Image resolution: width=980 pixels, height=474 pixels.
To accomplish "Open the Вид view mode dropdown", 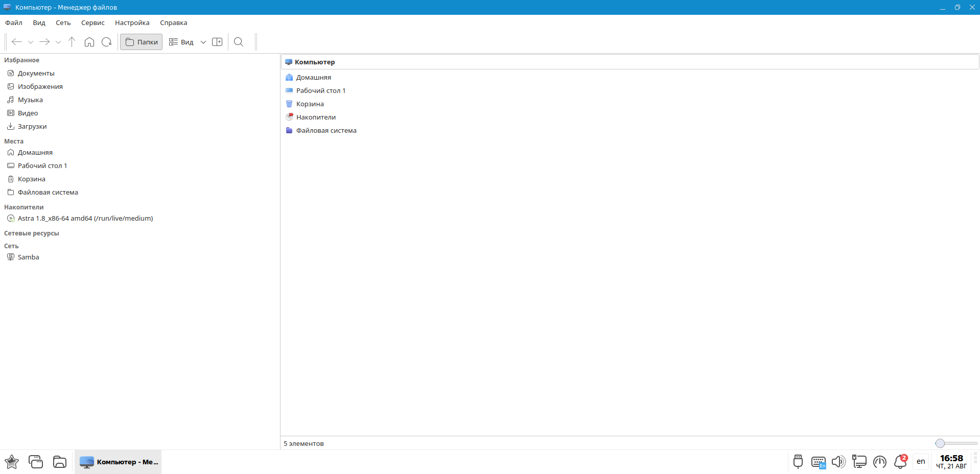I will coord(203,42).
